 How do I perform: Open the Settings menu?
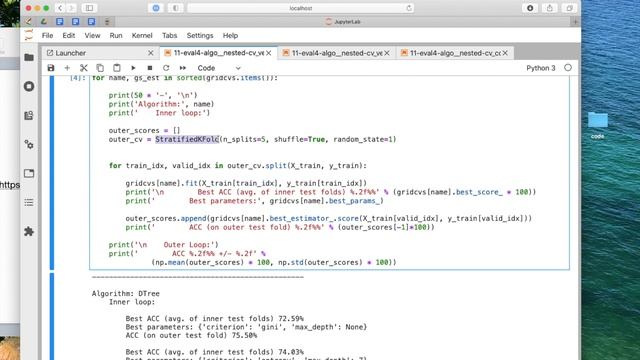click(200, 36)
